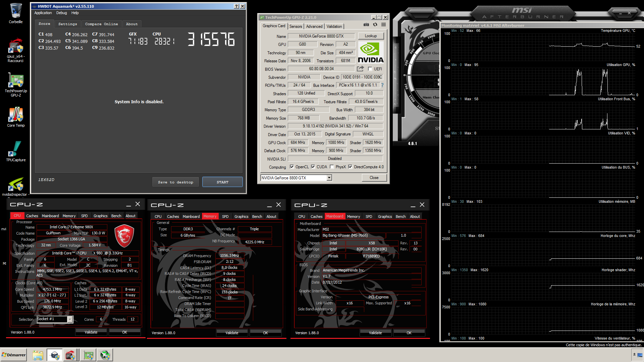This screenshot has width=644, height=362.
Task: Open the Corbeille recycle bin desktop icon
Action: click(x=15, y=13)
